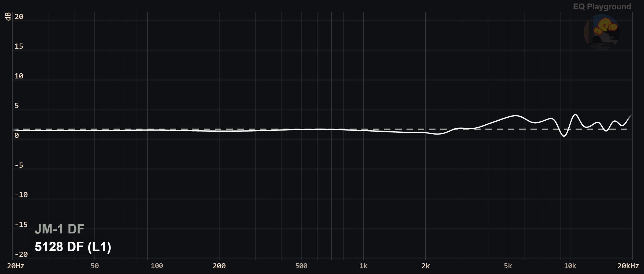Click the 1k frequency axis label
644x274 pixels.
363,266
